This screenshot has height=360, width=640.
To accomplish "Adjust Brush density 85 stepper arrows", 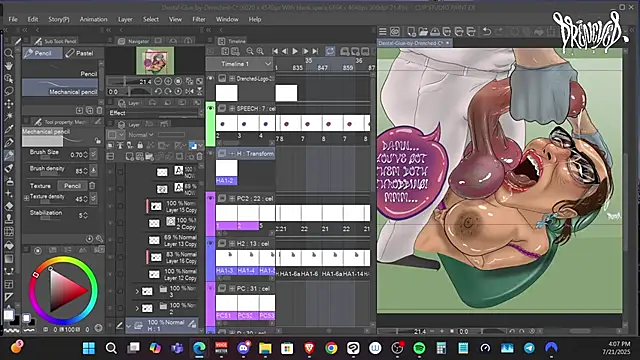I will click(x=85, y=171).
